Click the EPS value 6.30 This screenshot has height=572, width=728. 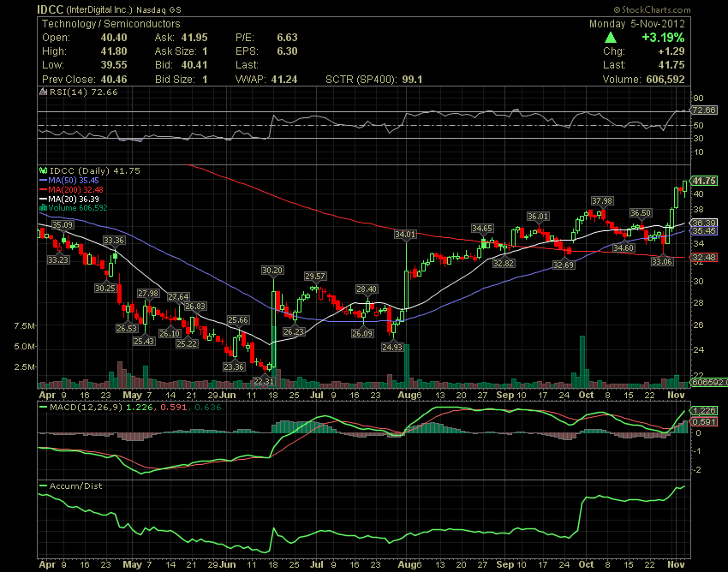tap(287, 51)
